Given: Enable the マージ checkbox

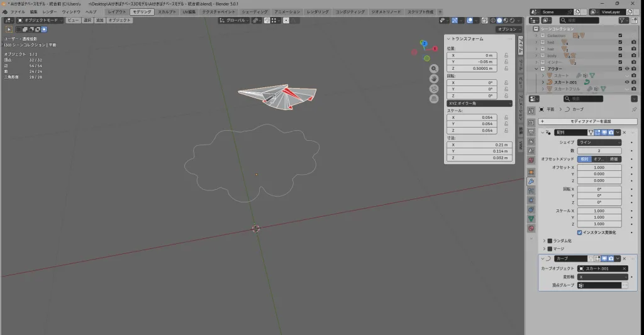Looking at the screenshot, I should 550,249.
